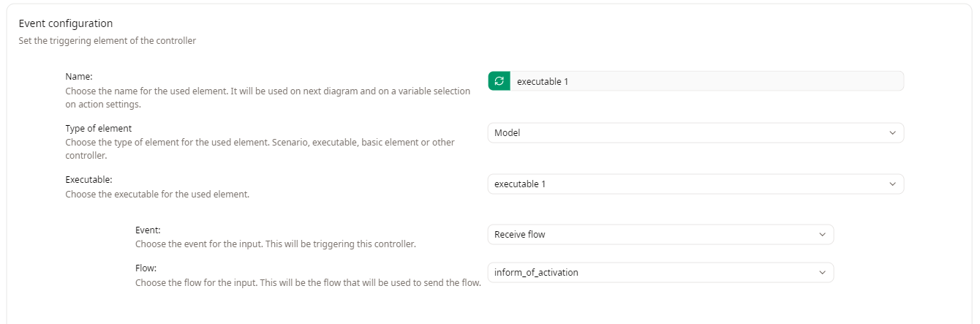Screen dimensions: 980x324
Task: Click the 'Choose the name for the used element' description
Action: pyautogui.click(x=267, y=91)
